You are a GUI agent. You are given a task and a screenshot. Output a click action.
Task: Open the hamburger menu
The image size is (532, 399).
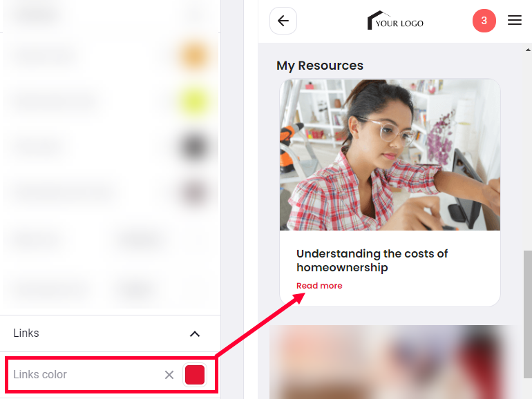(x=514, y=20)
